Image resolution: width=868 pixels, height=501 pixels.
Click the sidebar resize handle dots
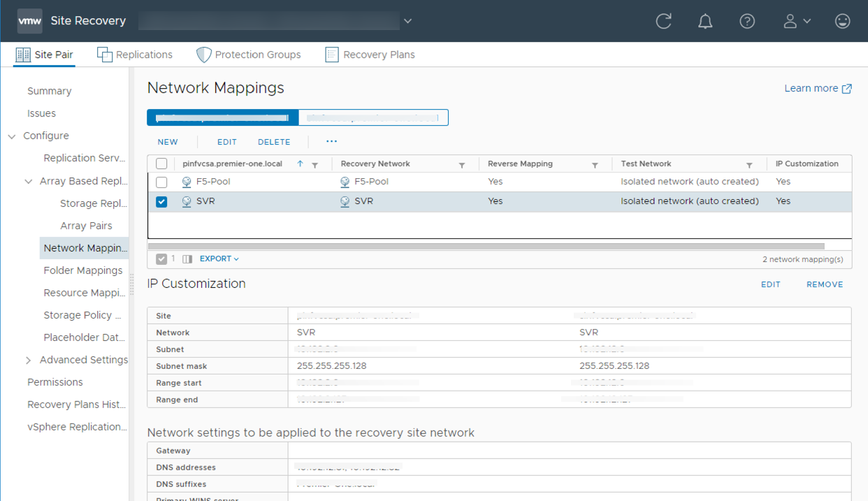coord(131,284)
